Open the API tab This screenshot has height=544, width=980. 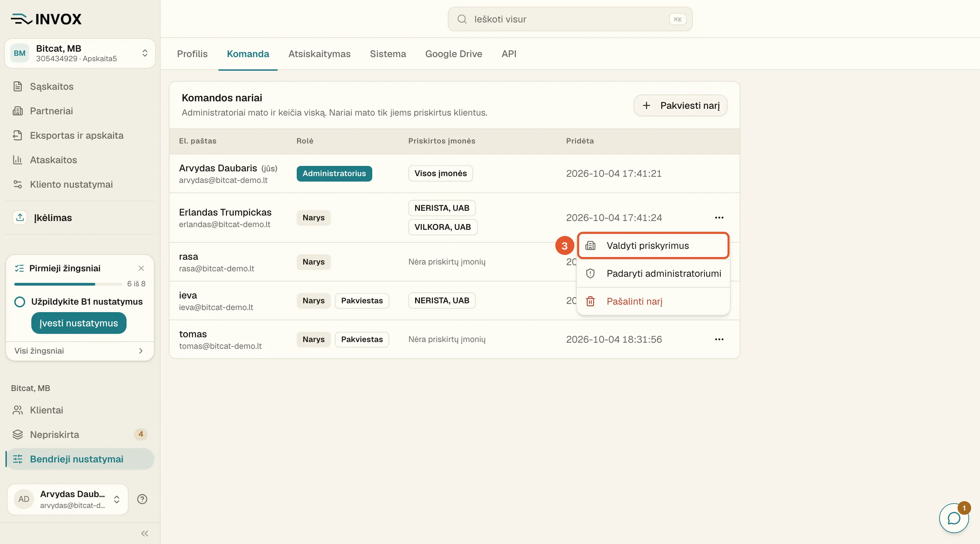coord(509,54)
